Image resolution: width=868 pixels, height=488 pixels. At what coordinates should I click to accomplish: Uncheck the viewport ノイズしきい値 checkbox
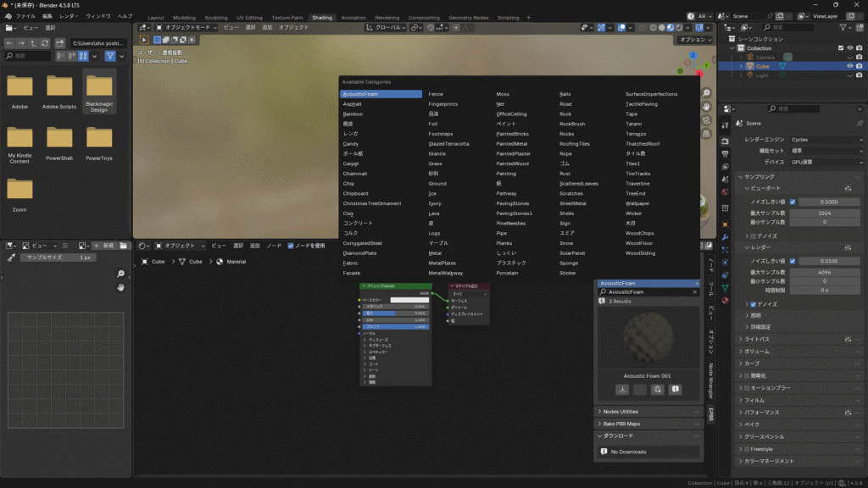coord(793,202)
